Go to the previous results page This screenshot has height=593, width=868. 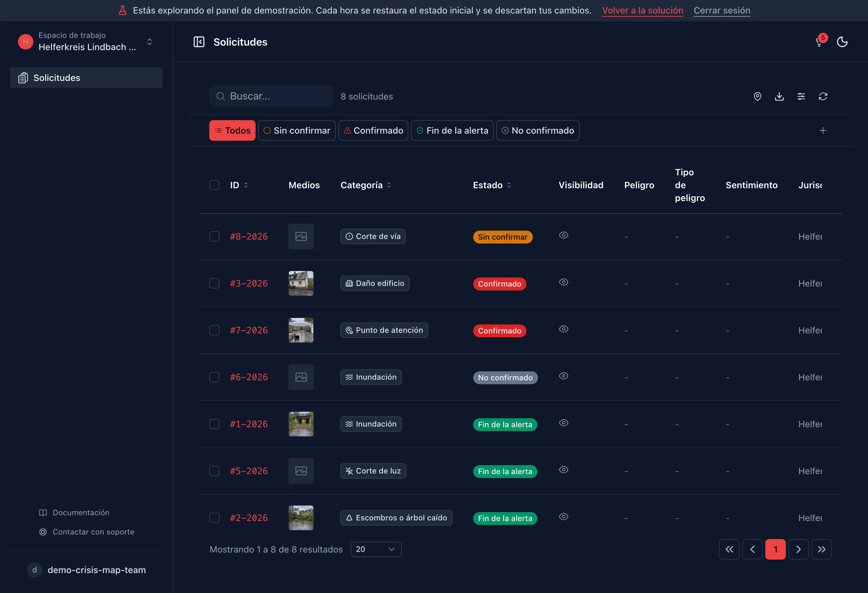[752, 549]
